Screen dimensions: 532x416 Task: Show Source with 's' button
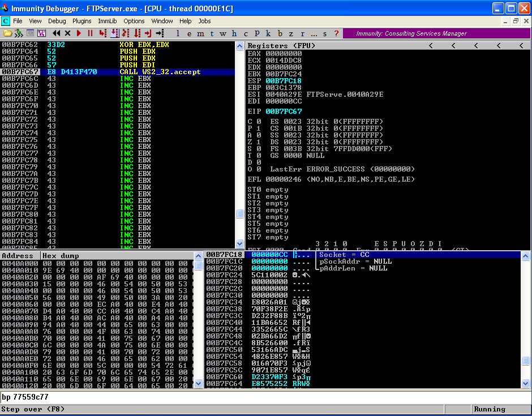tap(325, 33)
